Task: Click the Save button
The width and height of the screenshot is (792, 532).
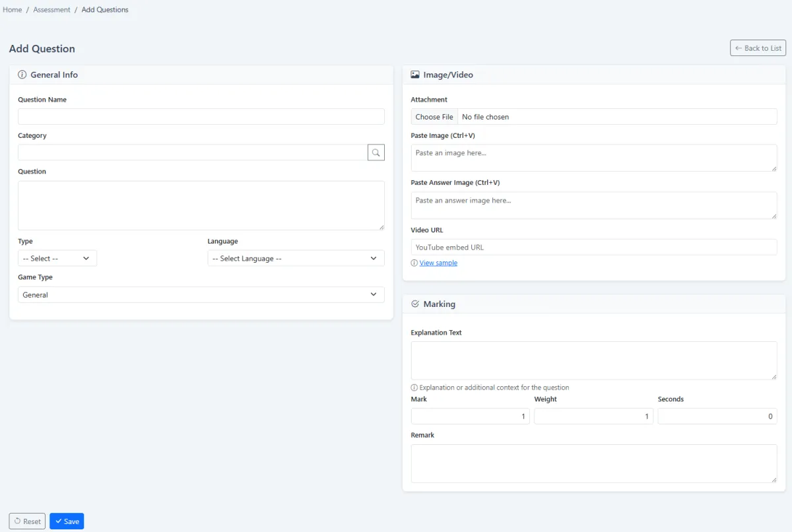Action: coord(67,521)
